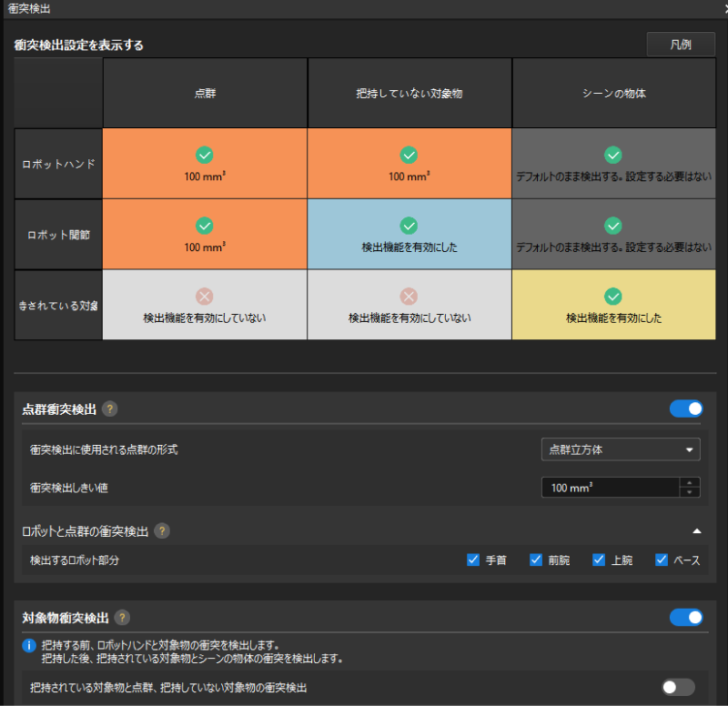
Task: Click the 衝突検出に使用される点群の形式 label
Action: pos(104,449)
